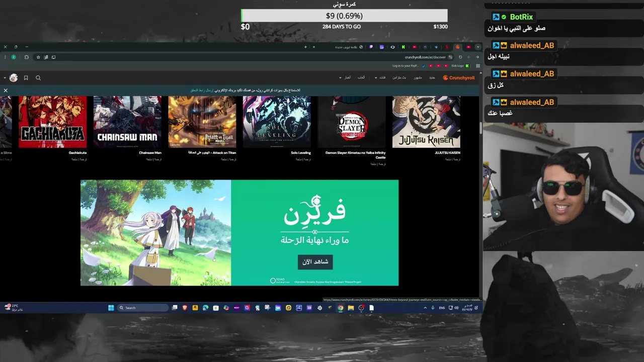Open the Log in to your PayPal bookmark
The height and width of the screenshot is (362, 644).
(x=409, y=66)
